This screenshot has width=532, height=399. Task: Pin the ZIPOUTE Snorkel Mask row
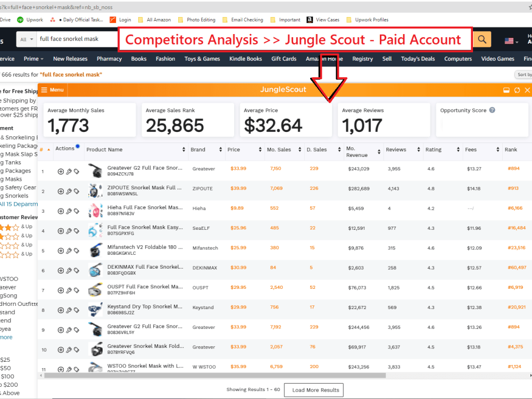point(69,192)
